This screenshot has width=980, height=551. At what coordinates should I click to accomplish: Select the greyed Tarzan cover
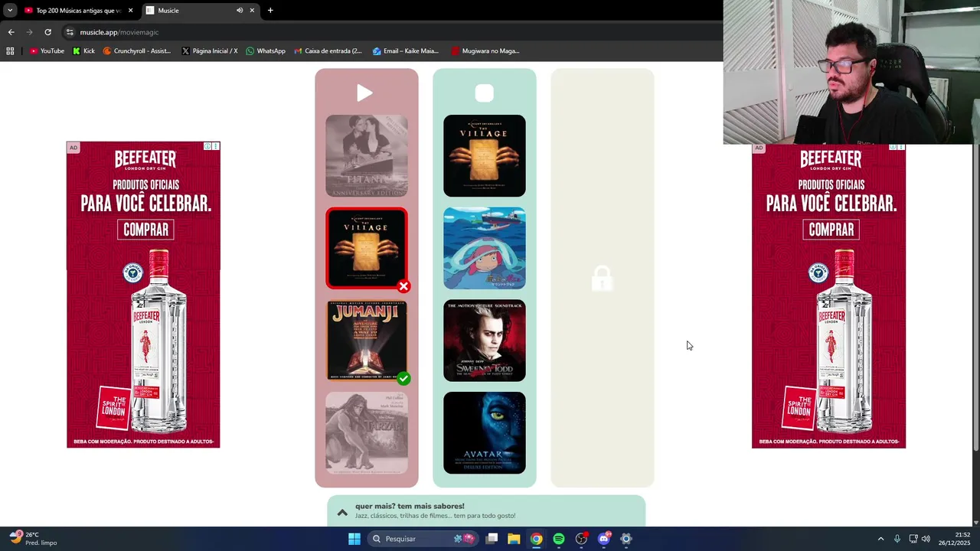[367, 433]
